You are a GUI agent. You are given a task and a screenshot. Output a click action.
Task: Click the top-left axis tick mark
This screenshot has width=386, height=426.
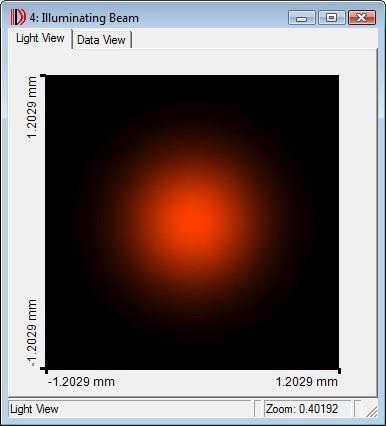point(43,76)
